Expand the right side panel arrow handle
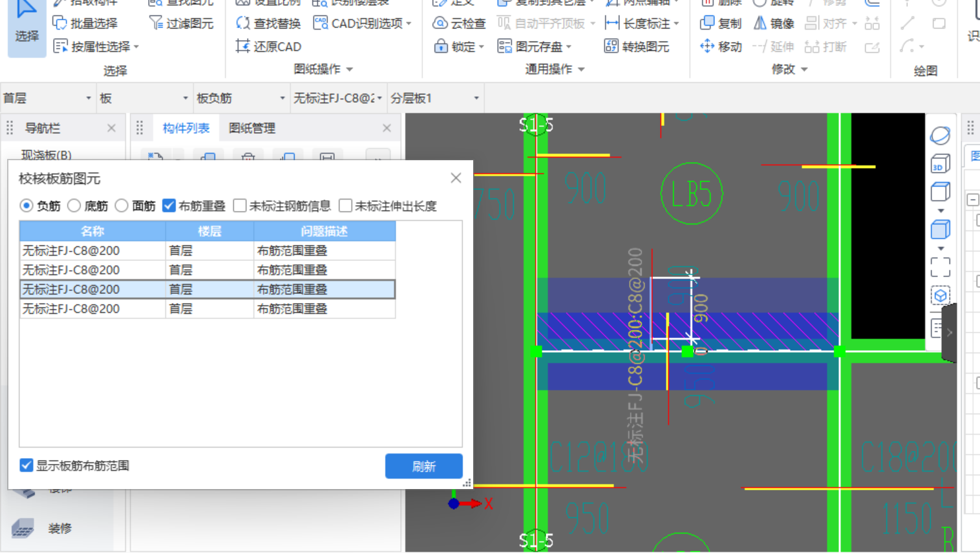The height and width of the screenshot is (553, 980). coord(949,333)
